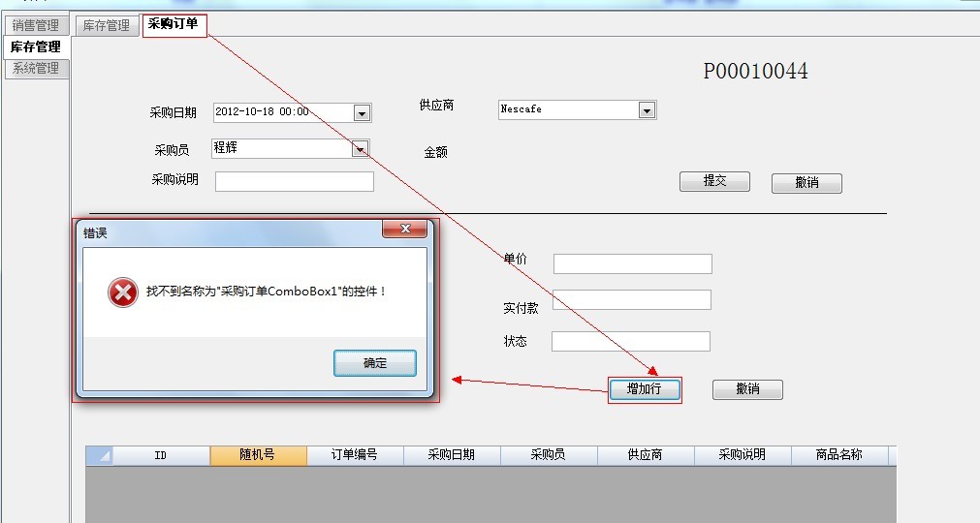Open the 采购日期 date dropdown arrow
Image resolution: width=980 pixels, height=523 pixels.
point(362,113)
